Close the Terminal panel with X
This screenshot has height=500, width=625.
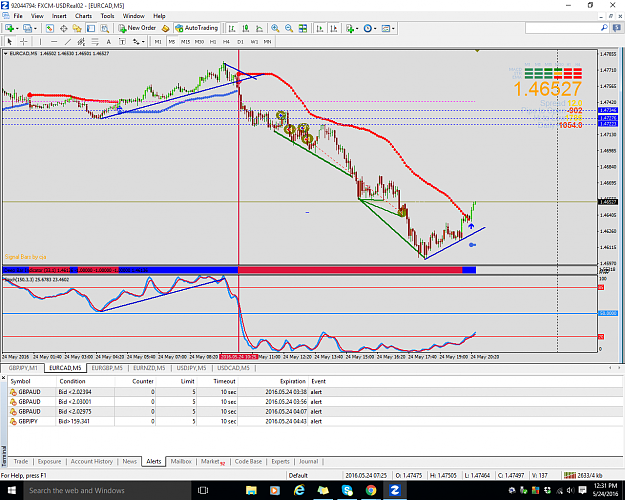[x=3, y=377]
